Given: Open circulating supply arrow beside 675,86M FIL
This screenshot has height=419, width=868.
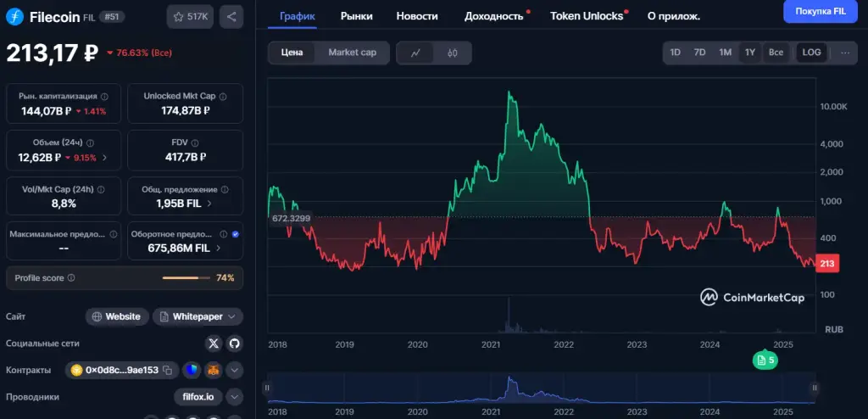Looking at the screenshot, I should pos(218,249).
